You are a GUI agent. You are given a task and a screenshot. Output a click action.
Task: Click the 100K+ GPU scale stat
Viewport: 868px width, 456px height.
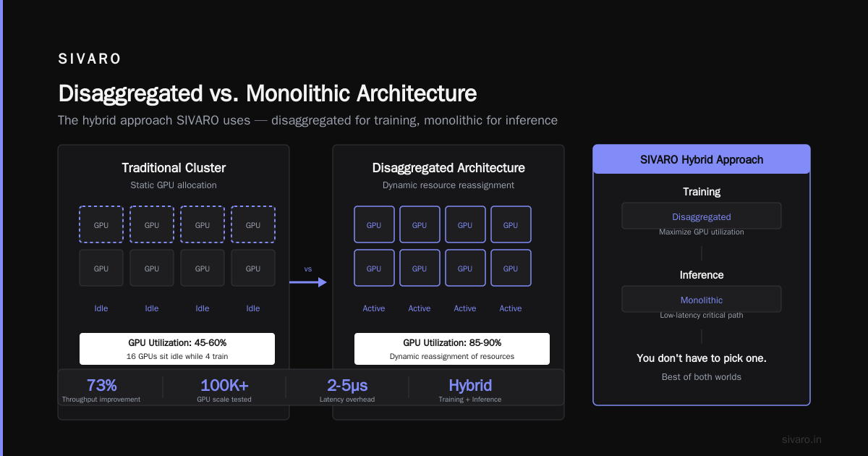[224, 390]
